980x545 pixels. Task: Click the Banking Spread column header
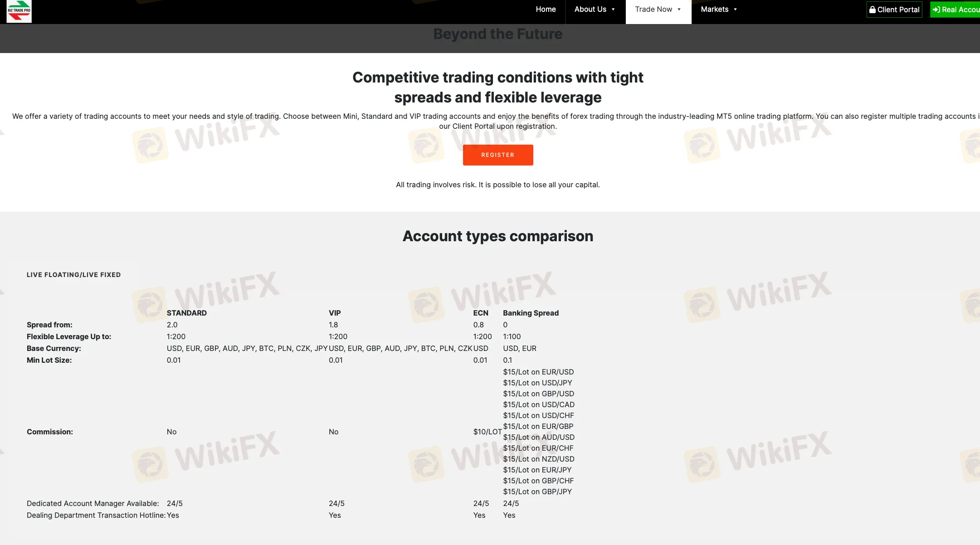(x=531, y=313)
